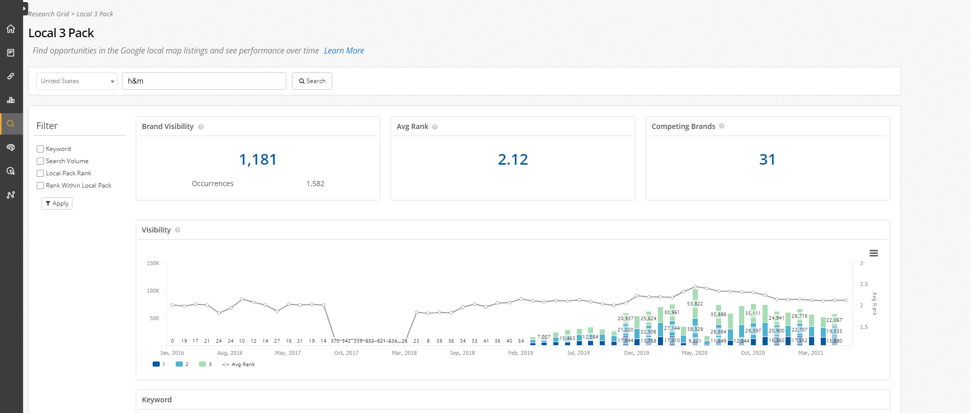Open the chart hamburger export menu
This screenshot has width=980, height=413.
tap(873, 253)
